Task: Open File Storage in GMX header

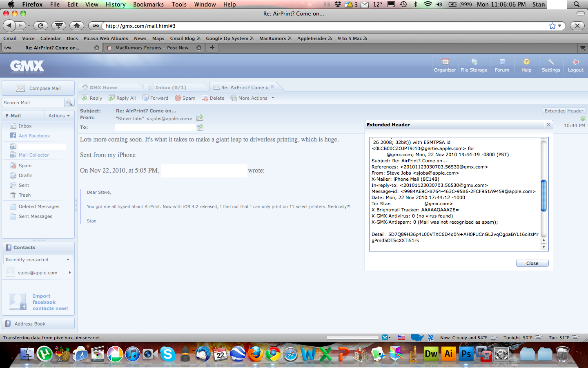Action: click(x=474, y=65)
